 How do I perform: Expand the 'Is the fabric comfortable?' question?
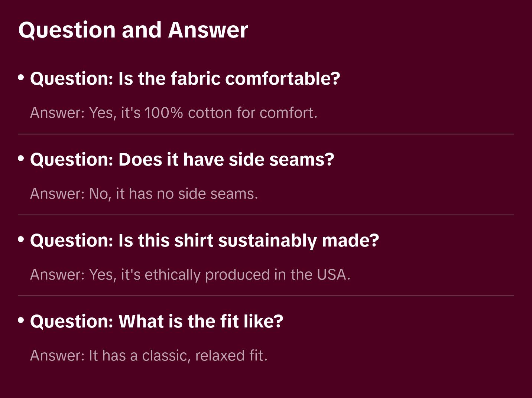tap(185, 79)
